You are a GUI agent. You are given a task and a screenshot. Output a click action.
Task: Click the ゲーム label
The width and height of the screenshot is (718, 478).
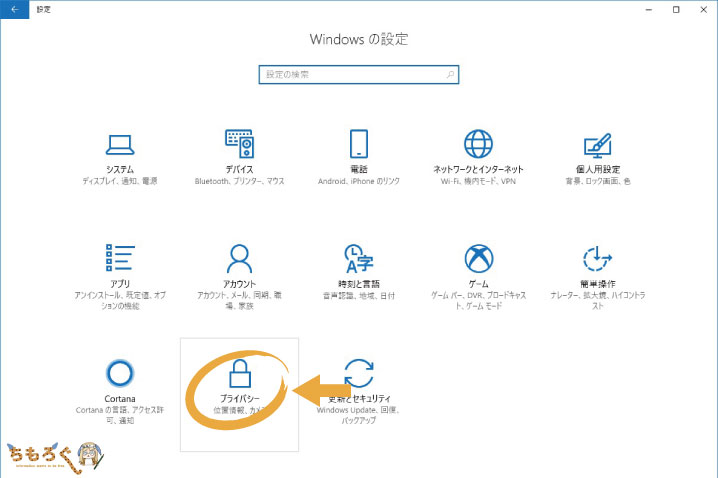point(479,284)
